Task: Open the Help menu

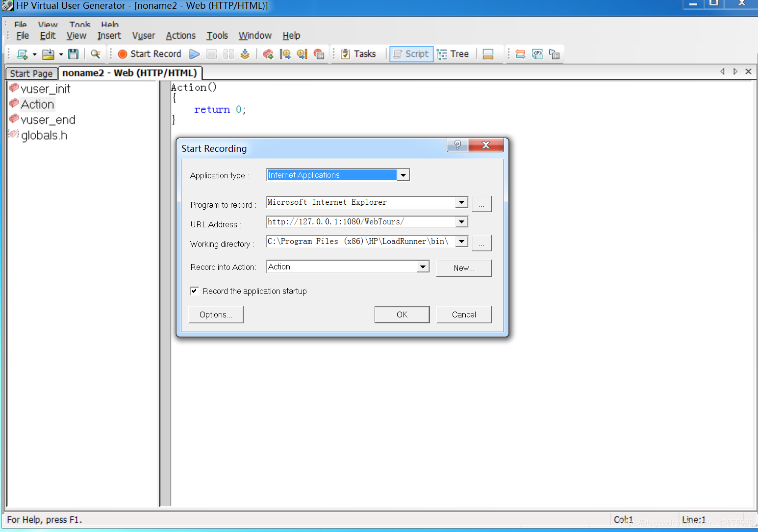Action: tap(291, 36)
